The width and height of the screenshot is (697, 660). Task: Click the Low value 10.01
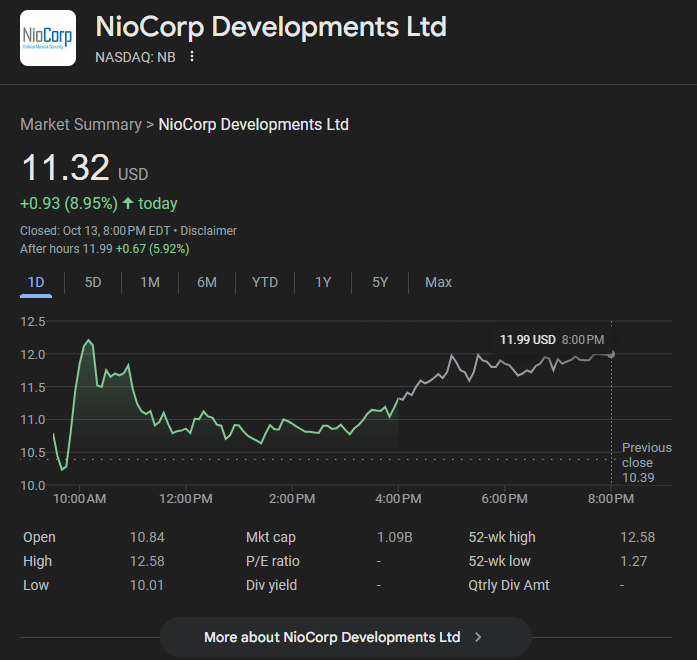[147, 585]
